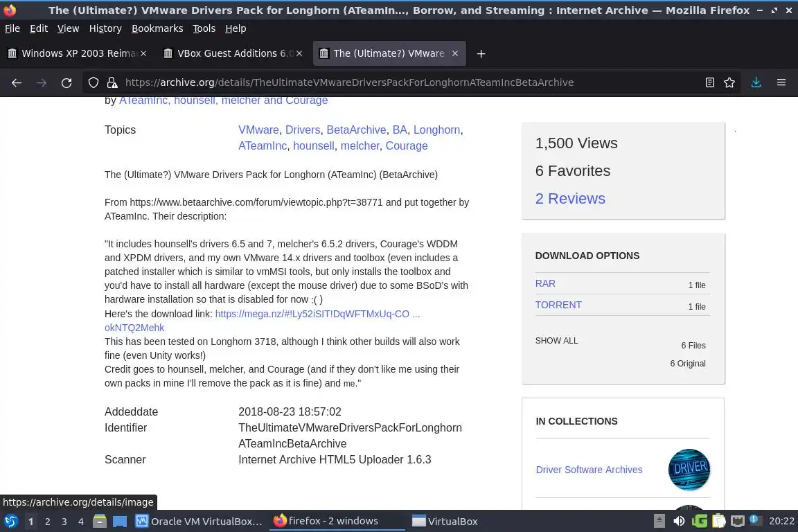Show site security lock information
Viewport: 798px width, 532px height.
[112, 82]
